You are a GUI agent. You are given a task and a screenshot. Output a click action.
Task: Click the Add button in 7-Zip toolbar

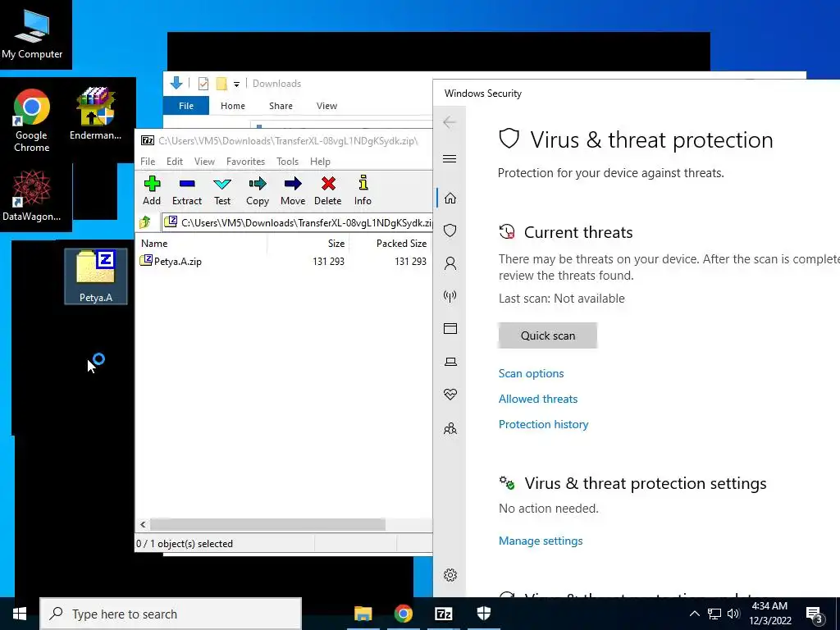[x=152, y=190]
